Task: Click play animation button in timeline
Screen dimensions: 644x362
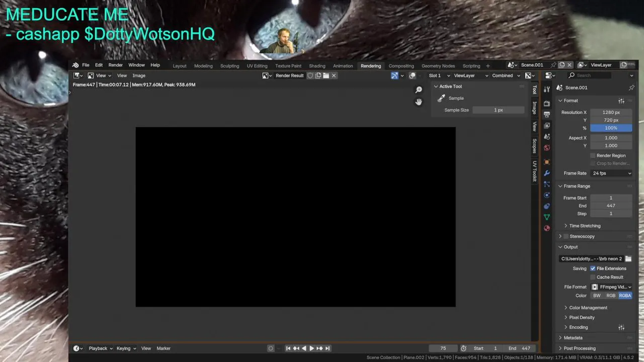Action: tap(311, 348)
